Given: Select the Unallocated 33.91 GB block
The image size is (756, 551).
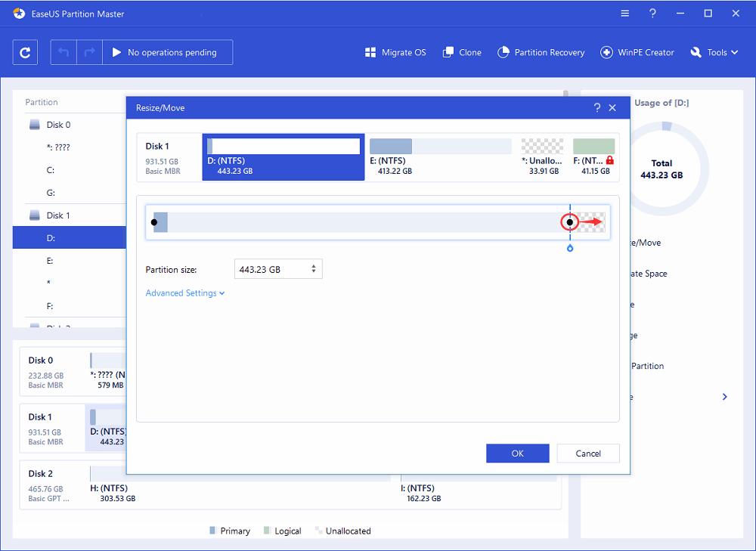Looking at the screenshot, I should [x=542, y=157].
